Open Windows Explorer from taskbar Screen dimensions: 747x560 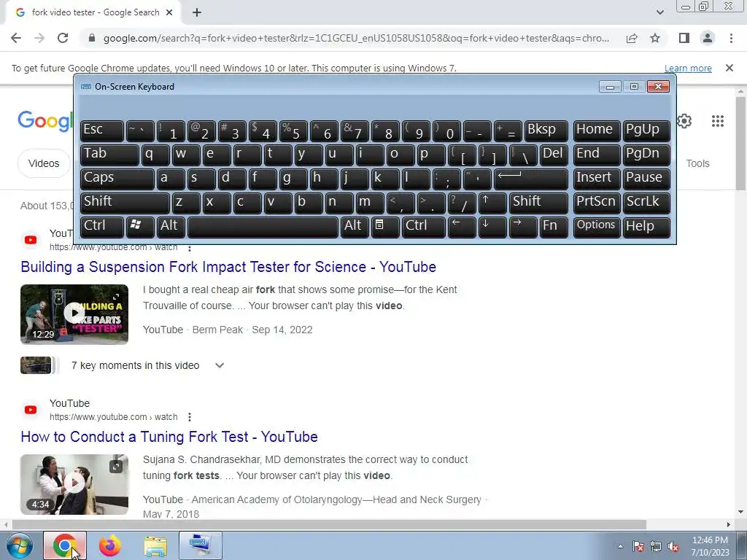pyautogui.click(x=155, y=545)
